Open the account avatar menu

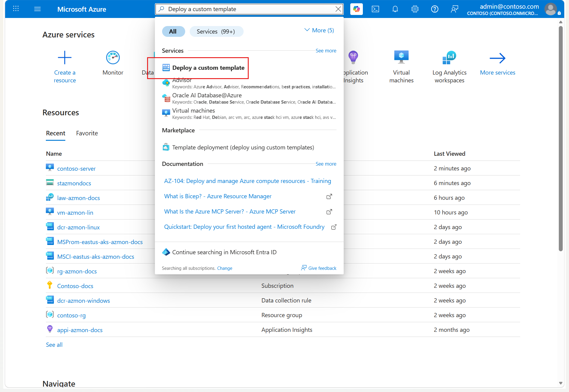coord(551,9)
